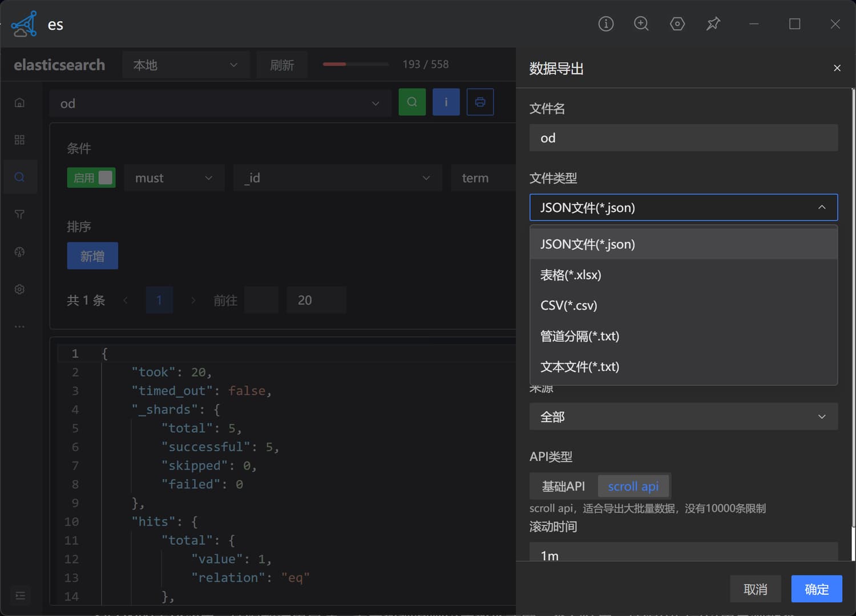Click the 取消 cancel button

pyautogui.click(x=755, y=589)
